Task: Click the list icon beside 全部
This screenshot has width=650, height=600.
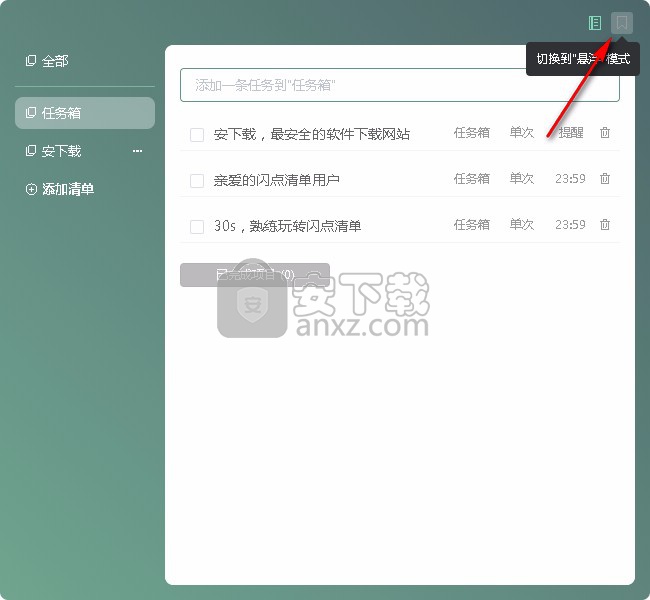Action: click(x=31, y=61)
